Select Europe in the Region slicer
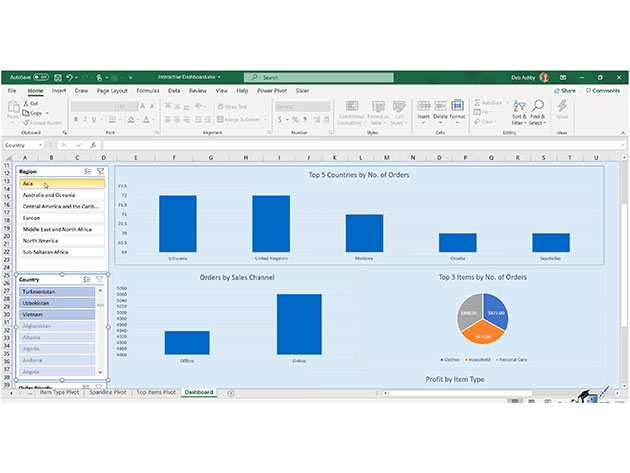The height and width of the screenshot is (473, 630). 62,218
